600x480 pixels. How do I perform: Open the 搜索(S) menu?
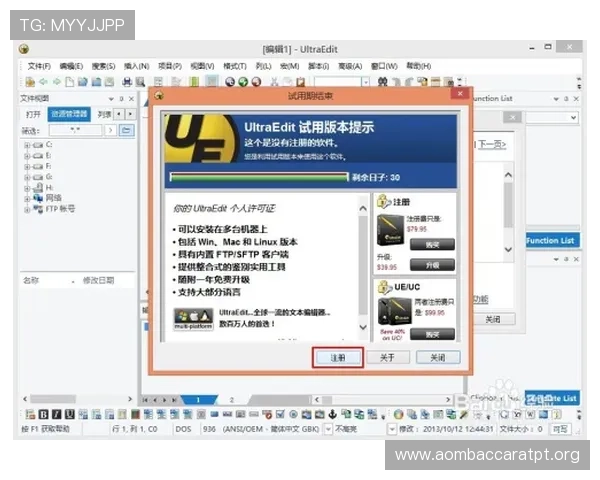coord(103,66)
